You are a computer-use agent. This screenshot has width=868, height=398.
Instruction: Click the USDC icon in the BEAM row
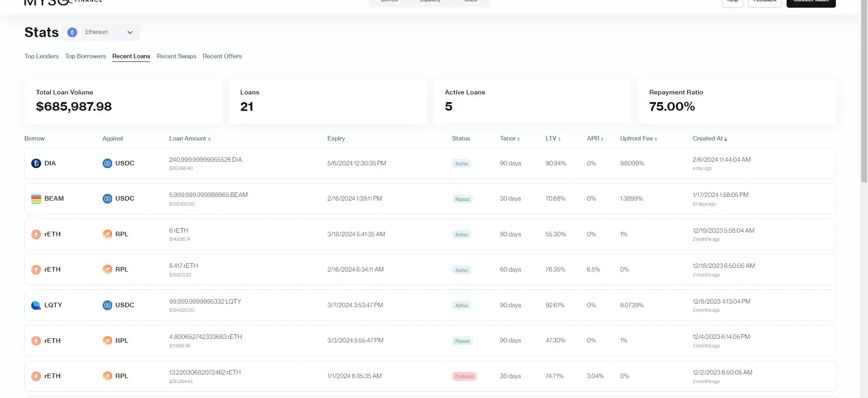coord(107,199)
